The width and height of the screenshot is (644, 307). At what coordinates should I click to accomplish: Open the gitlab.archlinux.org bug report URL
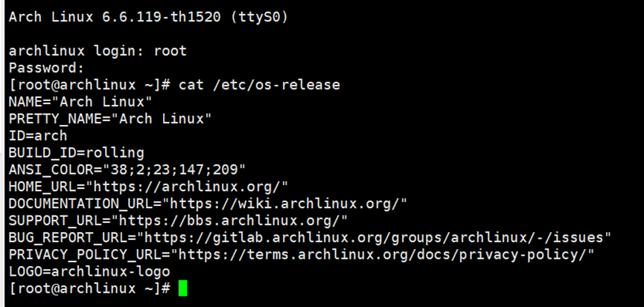point(377,238)
